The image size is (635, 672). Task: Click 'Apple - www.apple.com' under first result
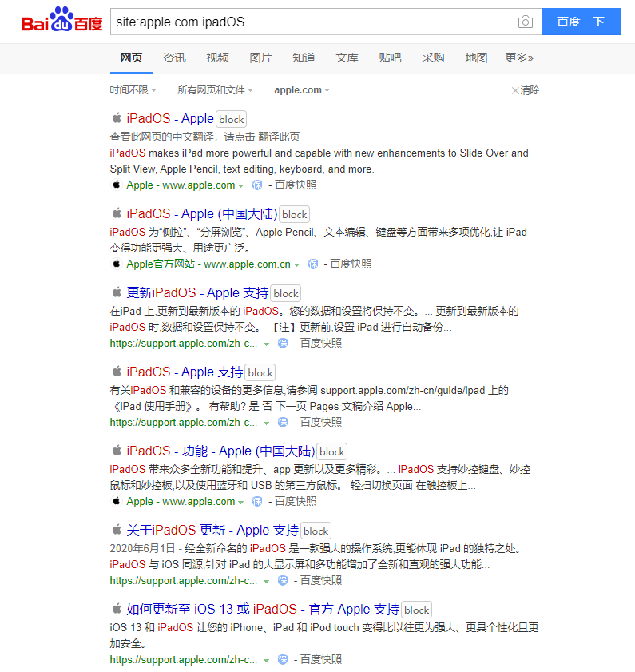[x=181, y=185]
